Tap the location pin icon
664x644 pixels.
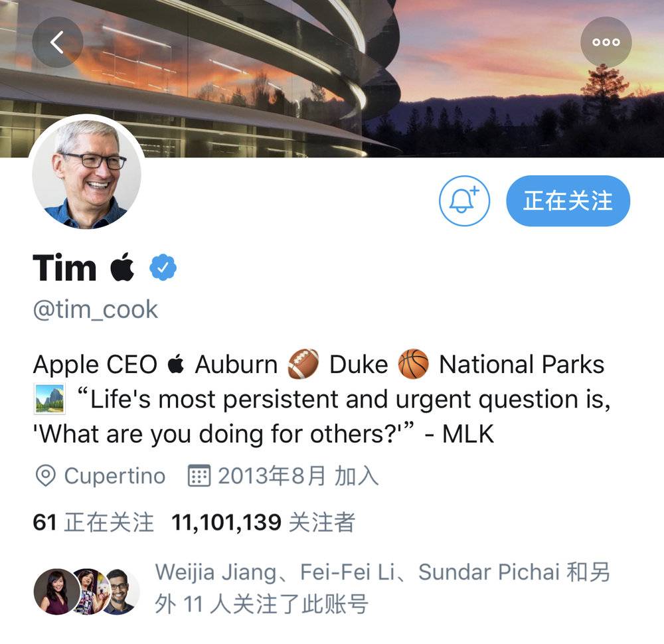pos(45,475)
